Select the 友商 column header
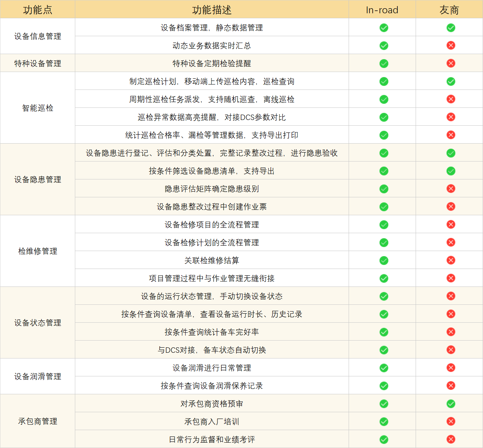The height and width of the screenshot is (448, 483). 449,10
